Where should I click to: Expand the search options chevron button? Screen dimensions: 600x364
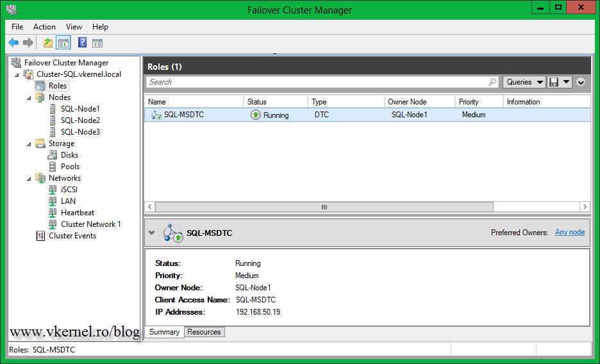coord(581,82)
